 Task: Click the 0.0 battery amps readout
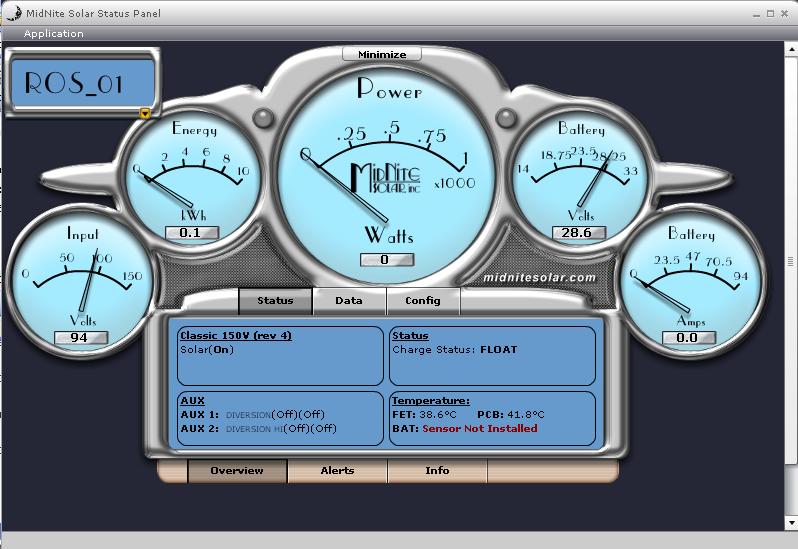click(x=689, y=338)
